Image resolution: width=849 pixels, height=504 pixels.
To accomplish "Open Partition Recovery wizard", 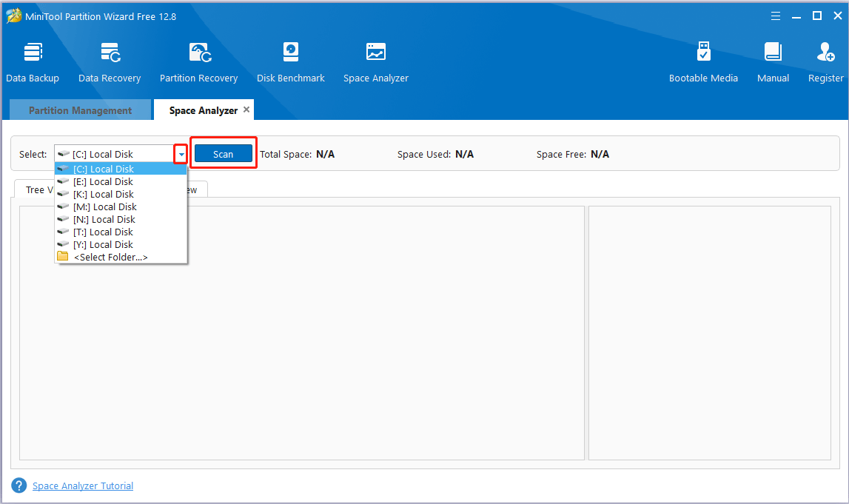I will [198, 62].
